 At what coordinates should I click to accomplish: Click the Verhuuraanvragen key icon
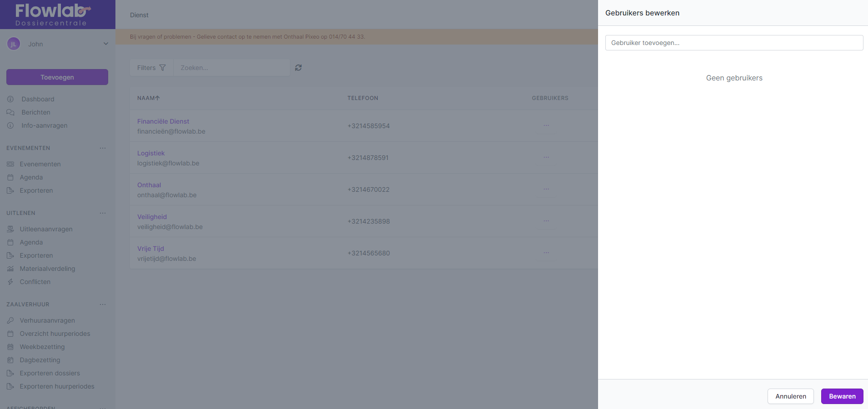(10, 320)
